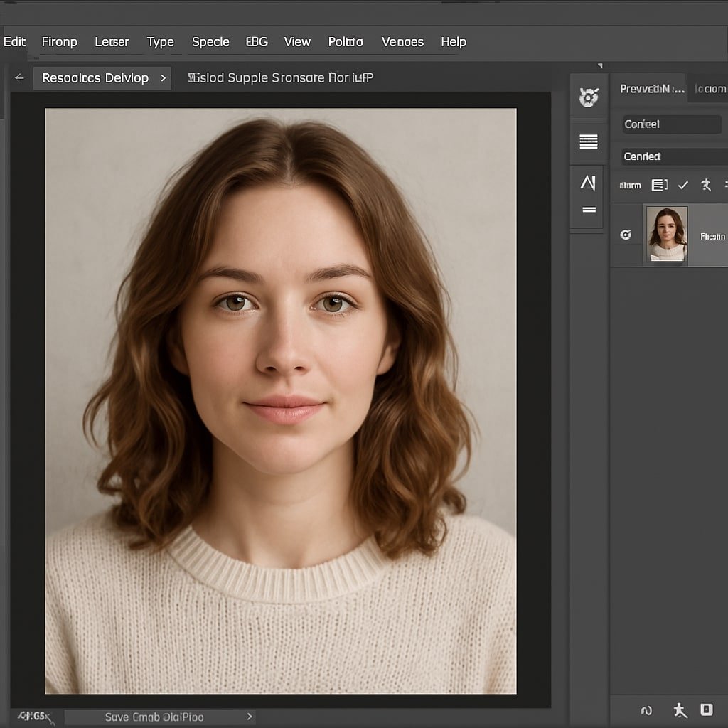Open the Specle menu
728x728 pixels.
point(210,42)
